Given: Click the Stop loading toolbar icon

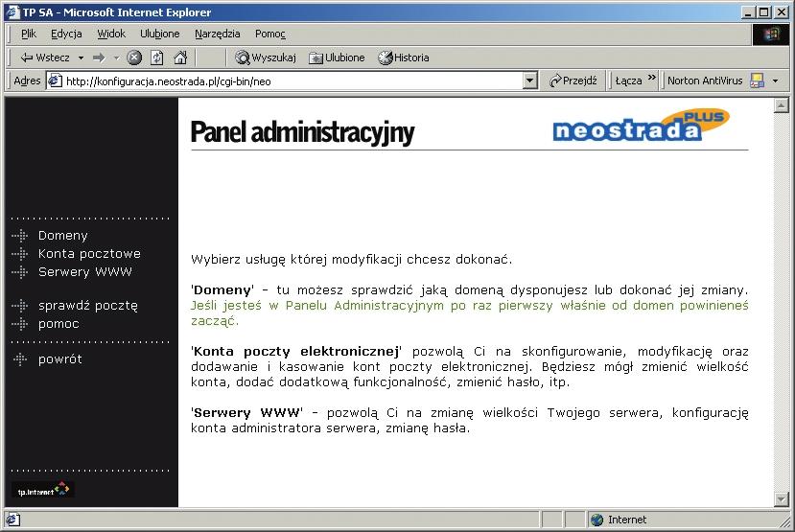Looking at the screenshot, I should coord(134,58).
